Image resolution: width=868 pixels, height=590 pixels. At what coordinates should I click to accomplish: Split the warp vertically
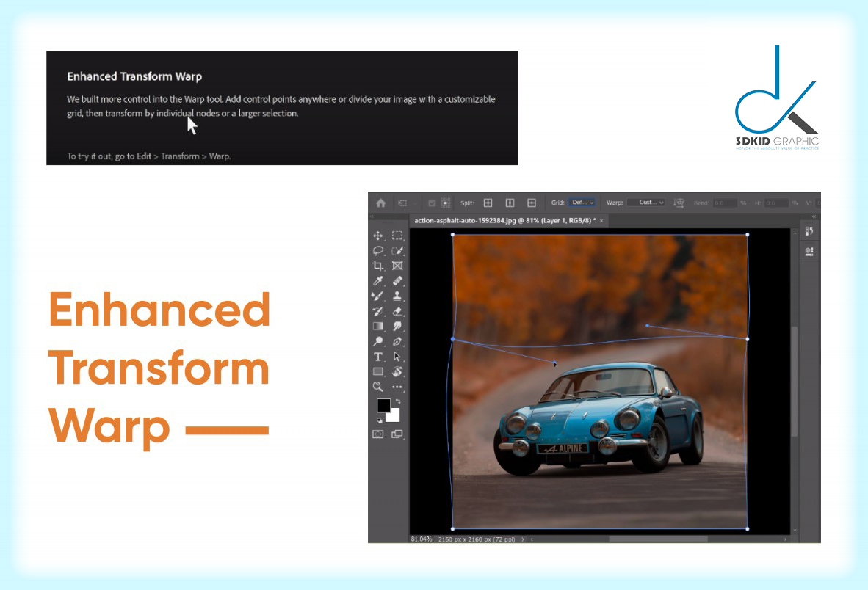510,203
